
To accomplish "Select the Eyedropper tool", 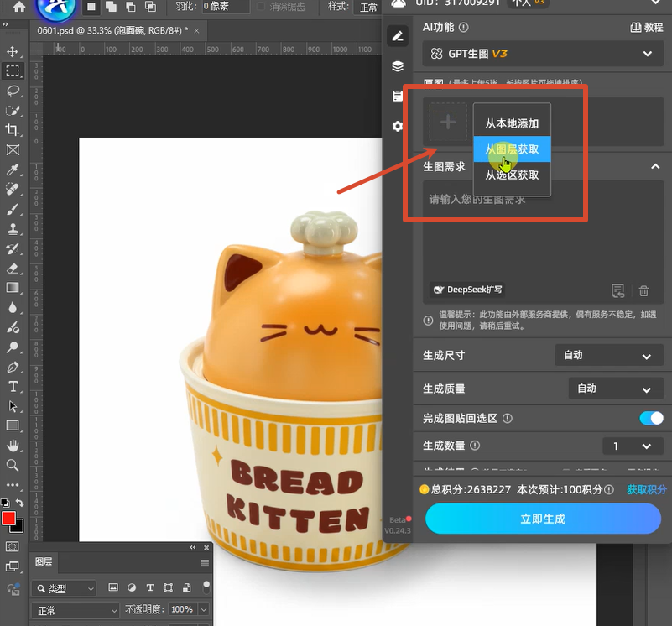I will point(13,170).
